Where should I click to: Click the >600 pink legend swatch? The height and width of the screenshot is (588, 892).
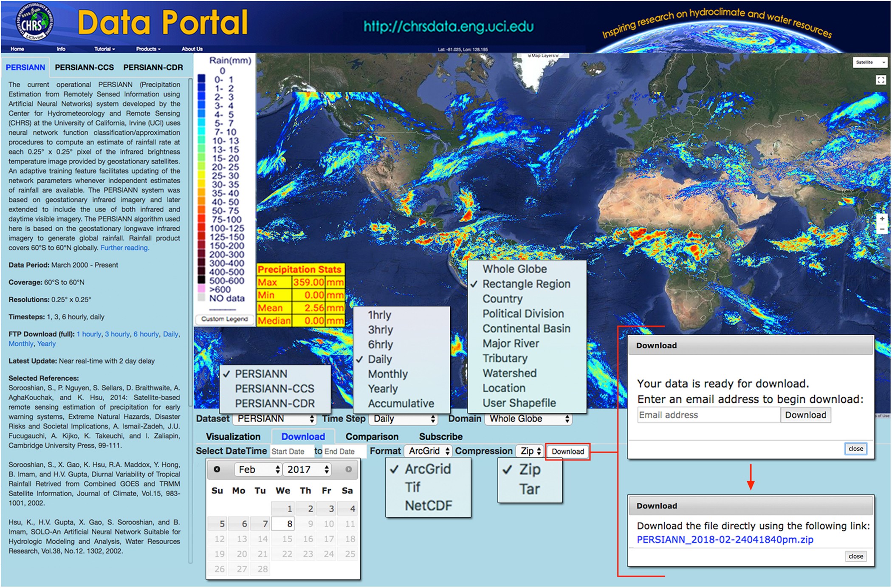[202, 289]
